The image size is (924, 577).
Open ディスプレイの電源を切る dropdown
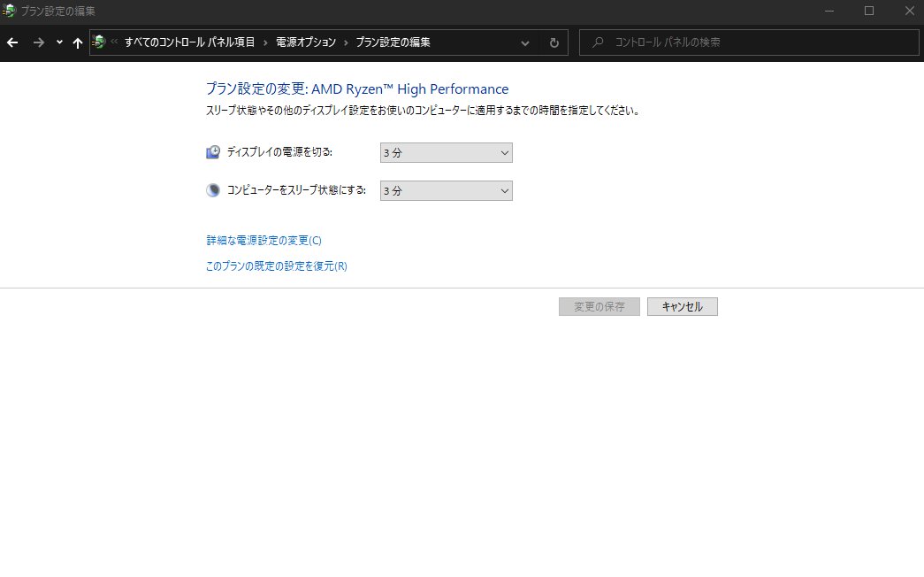pos(447,153)
